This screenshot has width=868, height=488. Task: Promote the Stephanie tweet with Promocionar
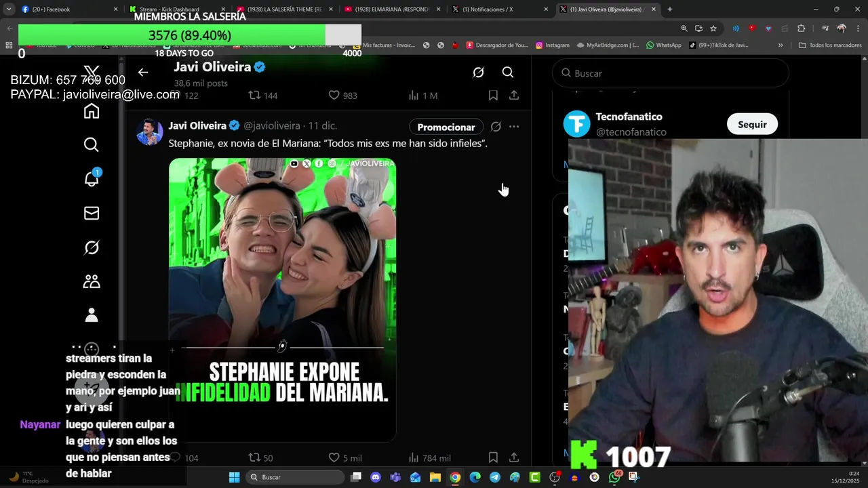[x=446, y=127]
